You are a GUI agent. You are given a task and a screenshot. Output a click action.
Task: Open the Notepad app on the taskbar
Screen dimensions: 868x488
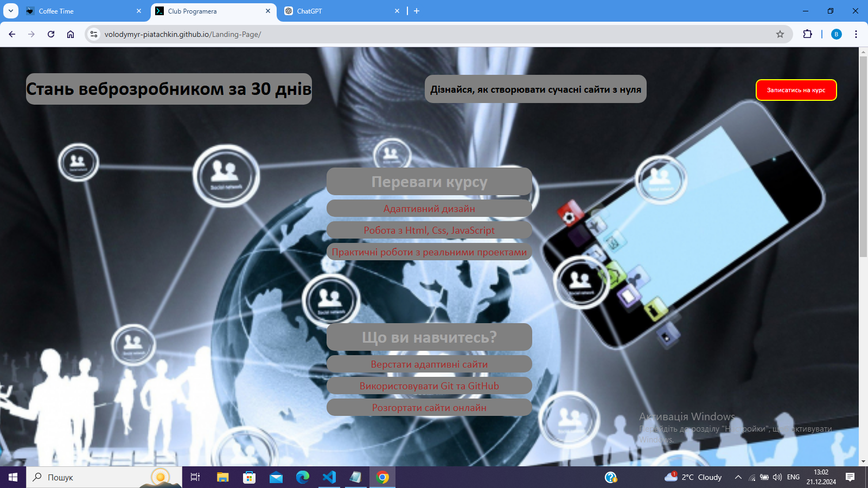point(355,477)
